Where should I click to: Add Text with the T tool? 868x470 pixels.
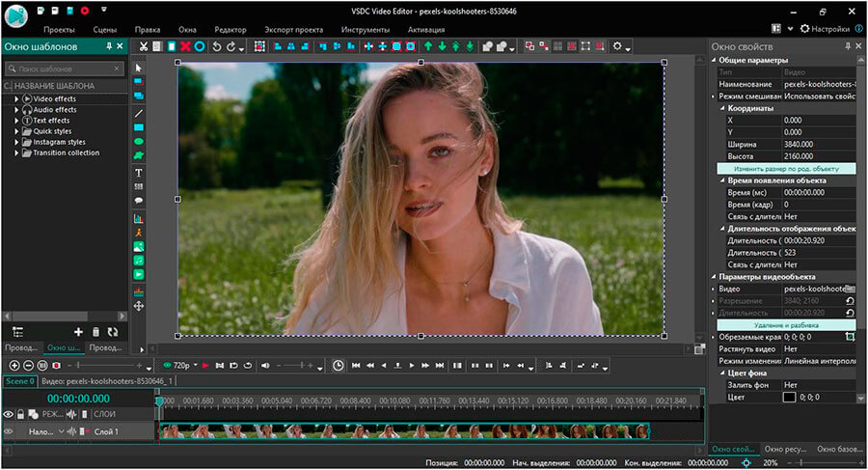click(x=138, y=173)
